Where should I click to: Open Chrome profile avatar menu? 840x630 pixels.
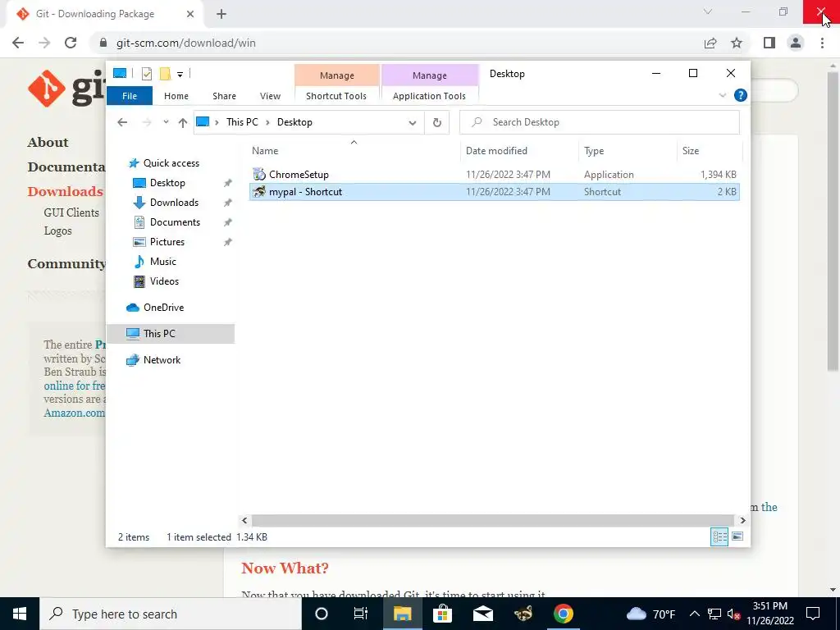(796, 43)
